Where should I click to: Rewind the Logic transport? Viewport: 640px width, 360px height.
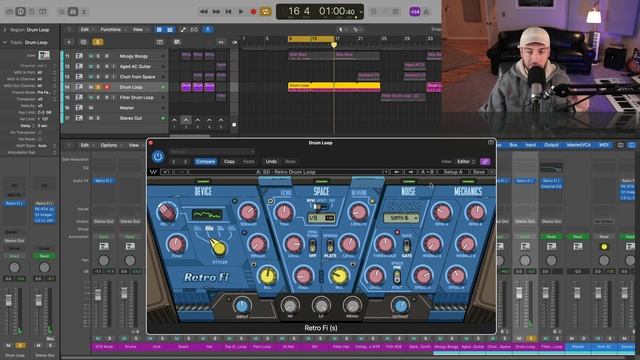tap(204, 12)
